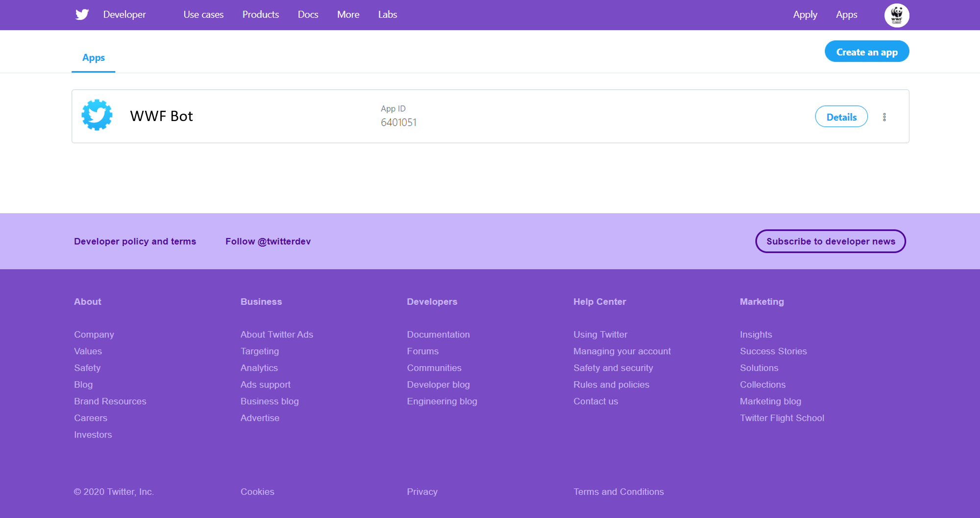Image resolution: width=980 pixels, height=518 pixels.
Task: Click the © 2020 Twitter, Inc. text
Action: pyautogui.click(x=114, y=492)
